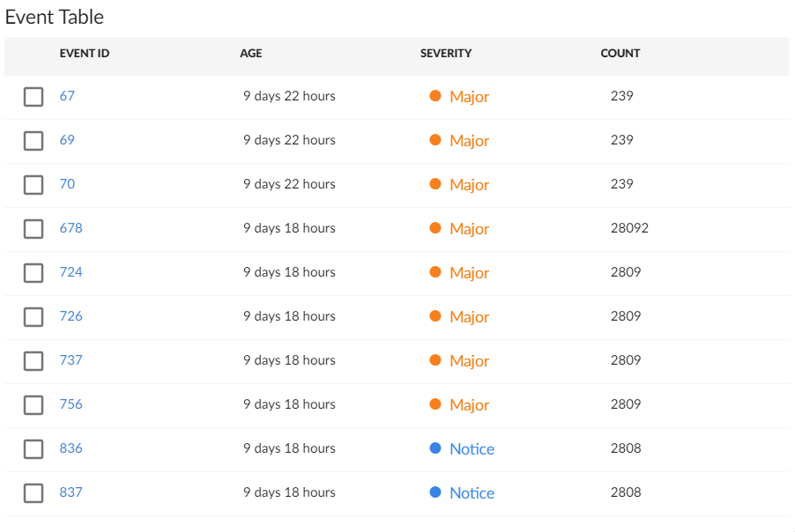
Task: Sort by the Event ID column header
Action: click(x=85, y=54)
